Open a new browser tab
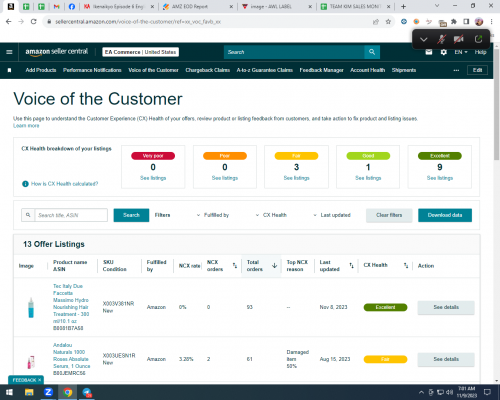500x400 pixels. (x=403, y=6)
